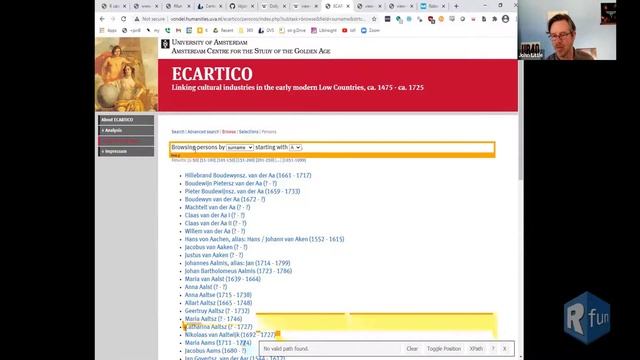Open Claas van der Aa I entry
Viewport: 640px width, 360px height.
tap(215, 215)
